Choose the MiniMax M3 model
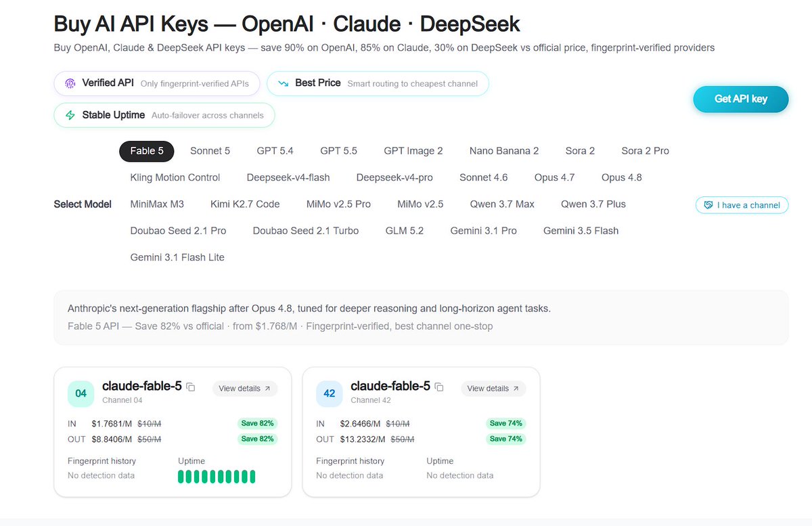This screenshot has height=526, width=812. click(157, 204)
